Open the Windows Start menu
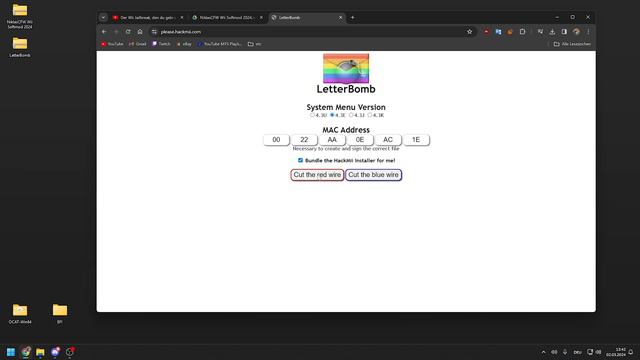This screenshot has width=640, height=360. point(11,352)
